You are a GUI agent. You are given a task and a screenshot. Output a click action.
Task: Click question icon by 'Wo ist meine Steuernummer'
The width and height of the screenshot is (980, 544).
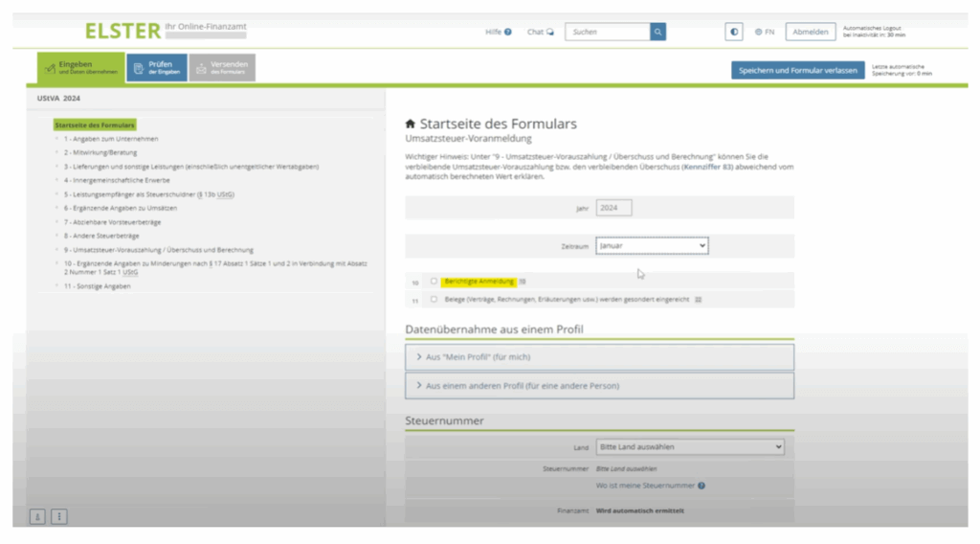pyautogui.click(x=702, y=486)
